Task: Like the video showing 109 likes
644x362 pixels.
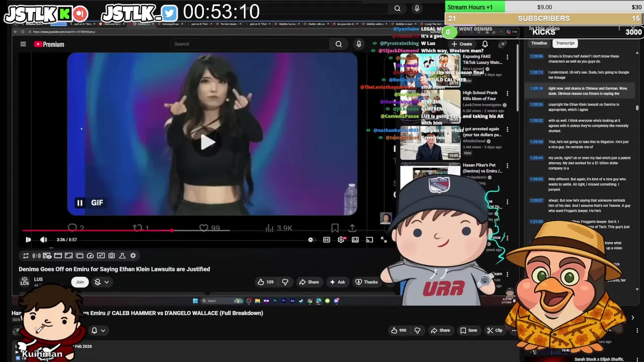Action: coord(266,282)
